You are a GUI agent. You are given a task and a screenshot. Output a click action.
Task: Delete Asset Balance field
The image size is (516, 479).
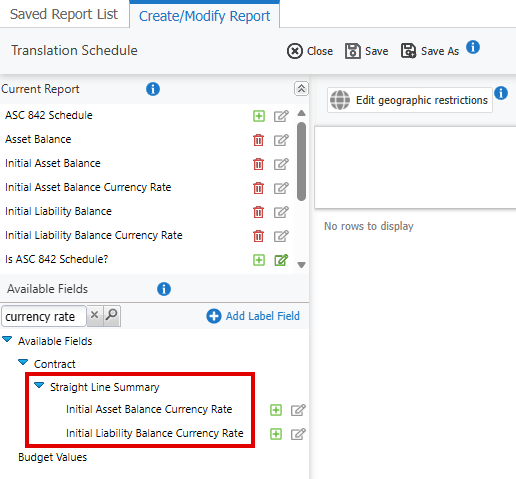click(x=258, y=140)
